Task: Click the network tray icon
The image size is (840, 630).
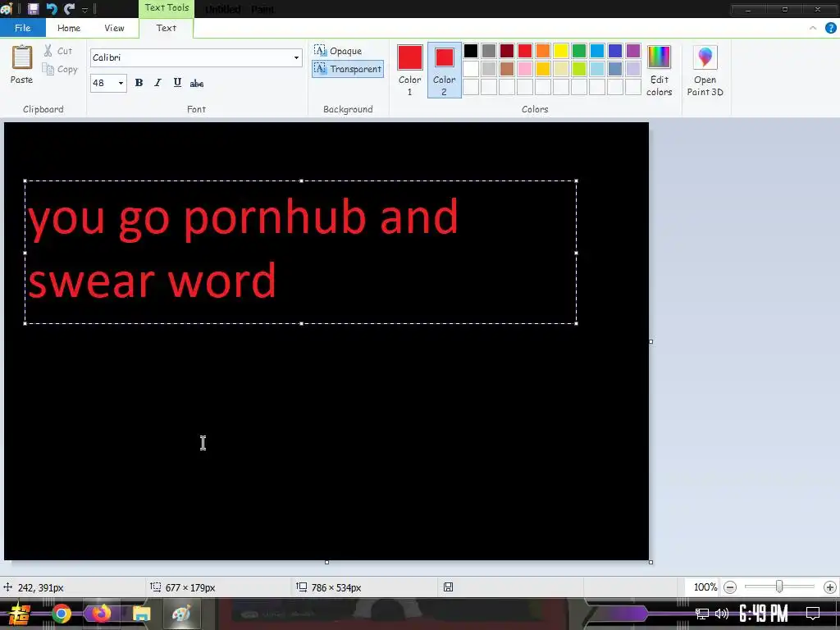Action: 702,614
